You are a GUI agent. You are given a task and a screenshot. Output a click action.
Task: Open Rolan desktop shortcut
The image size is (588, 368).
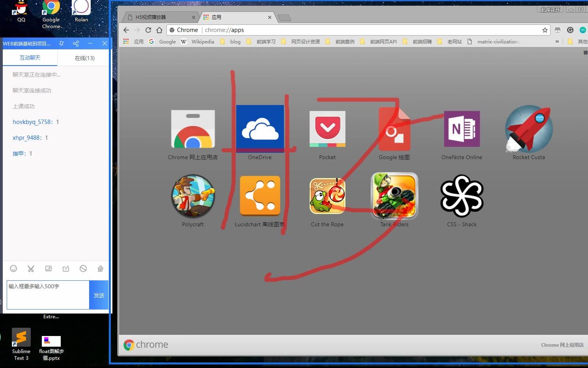[x=82, y=11]
